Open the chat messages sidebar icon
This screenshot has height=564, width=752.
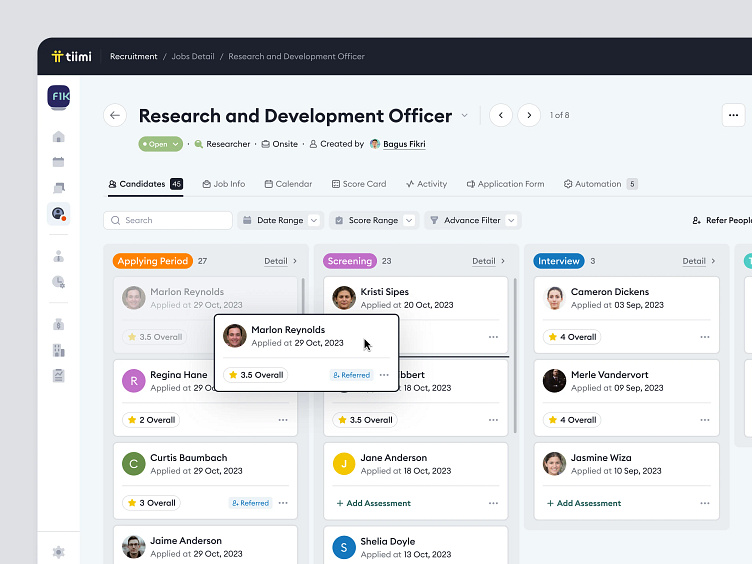click(x=59, y=188)
